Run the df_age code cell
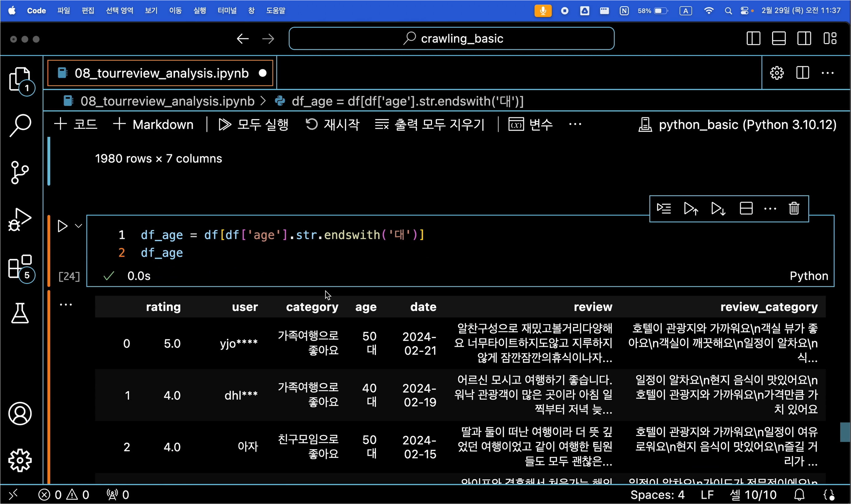851x504 pixels. click(63, 226)
